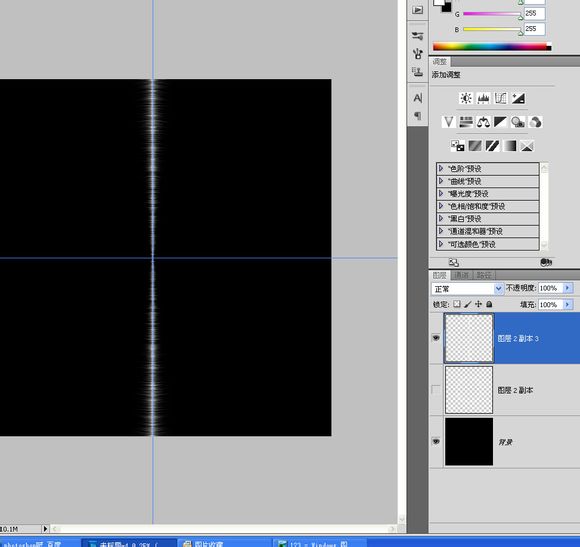Click the black background color swatch
The width and height of the screenshot is (580, 547).
pyautogui.click(x=447, y=7)
